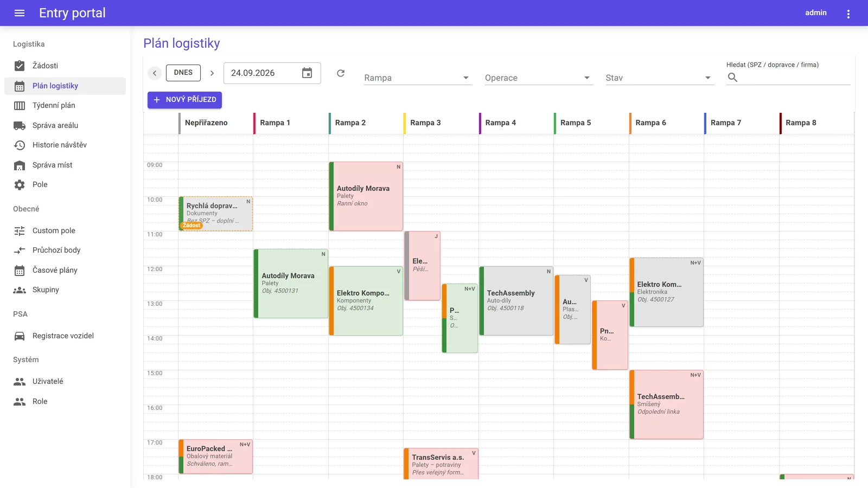868x488 pixels.
Task: Click the Historie návštěv icon
Action: [x=20, y=145]
